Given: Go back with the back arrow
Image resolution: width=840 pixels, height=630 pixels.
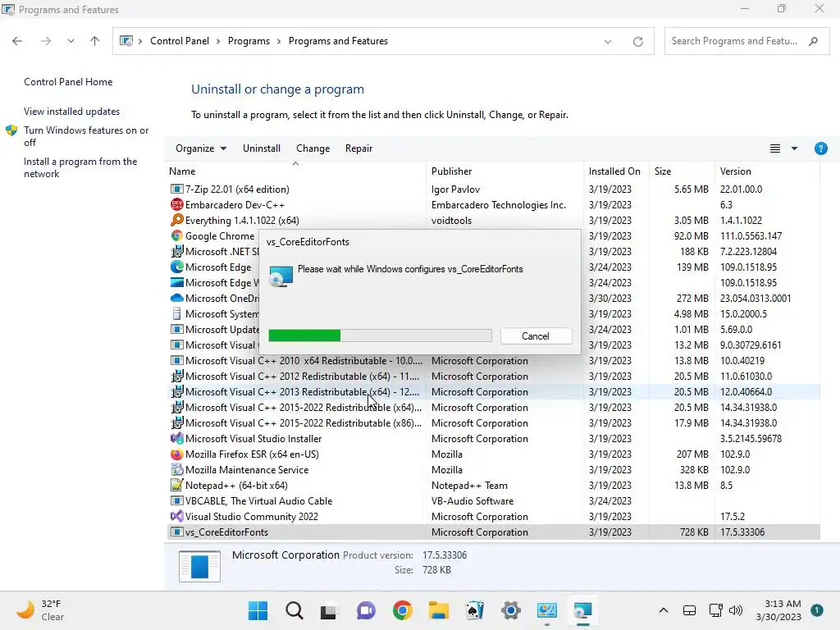Looking at the screenshot, I should (x=17, y=41).
